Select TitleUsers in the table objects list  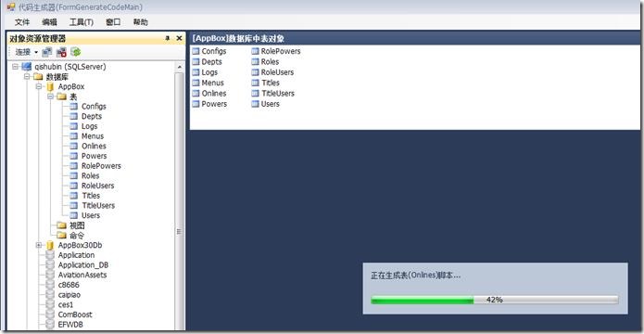tap(278, 94)
